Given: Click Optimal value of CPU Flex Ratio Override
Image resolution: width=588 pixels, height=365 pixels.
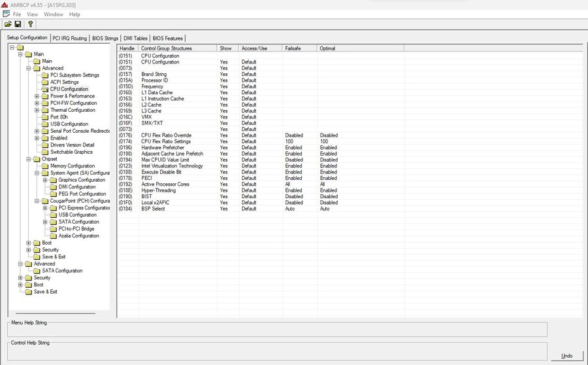Looking at the screenshot, I should (329, 135).
